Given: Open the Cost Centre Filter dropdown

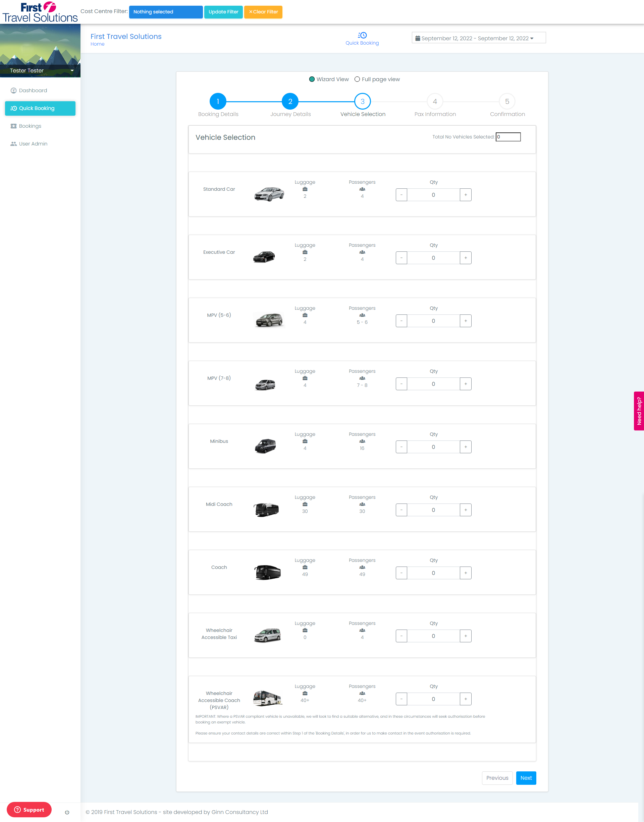Looking at the screenshot, I should (165, 12).
